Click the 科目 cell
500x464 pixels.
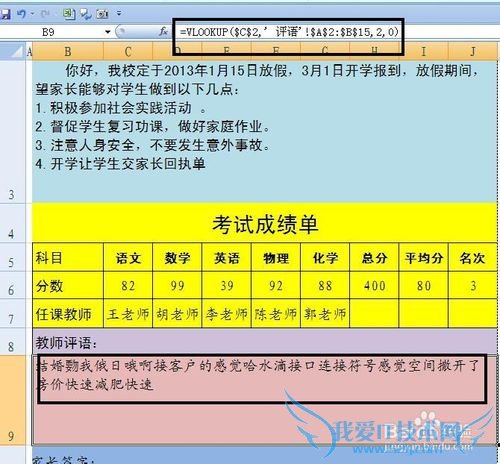[x=68, y=257]
